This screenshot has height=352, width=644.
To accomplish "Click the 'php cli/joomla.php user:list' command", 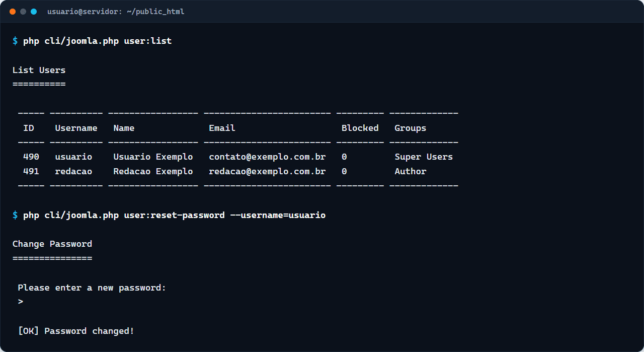I will tap(98, 41).
